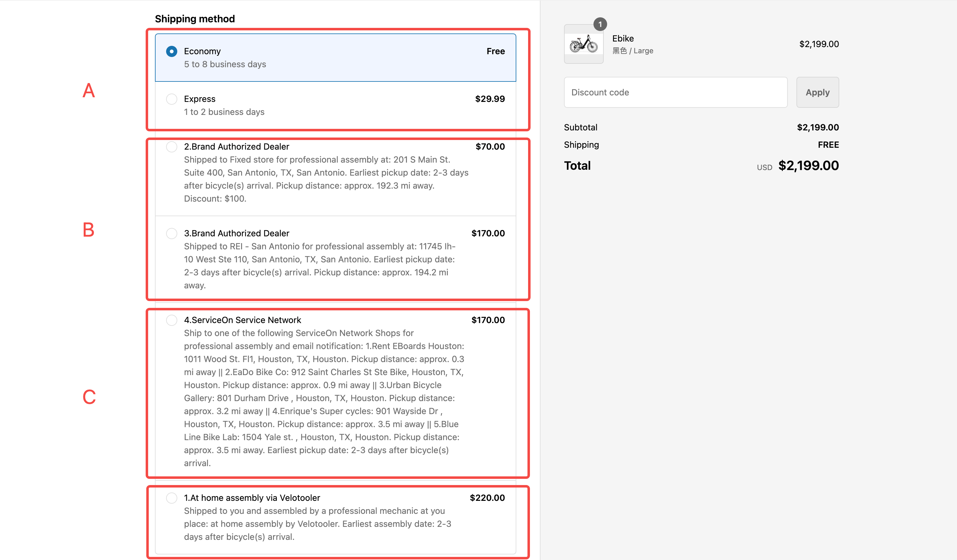Screen dimensions: 957x560
Task: Click the quantity badge on Ebike image
Action: pyautogui.click(x=600, y=24)
